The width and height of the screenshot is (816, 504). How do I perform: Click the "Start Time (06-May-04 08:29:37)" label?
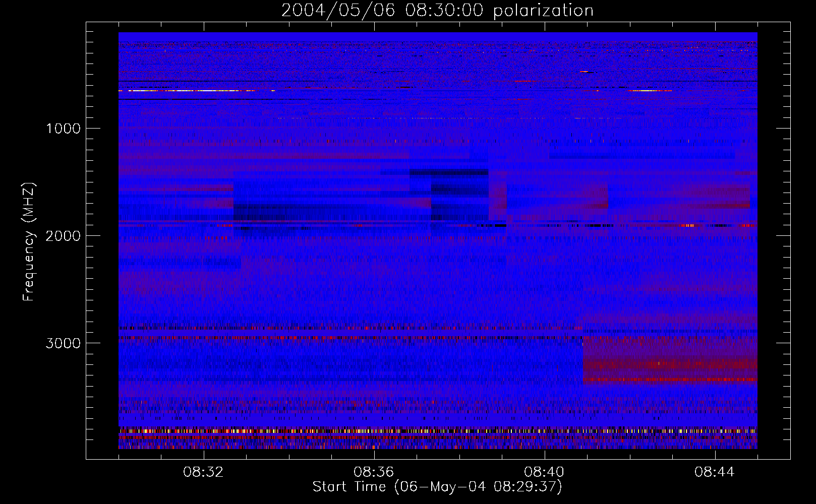437,487
